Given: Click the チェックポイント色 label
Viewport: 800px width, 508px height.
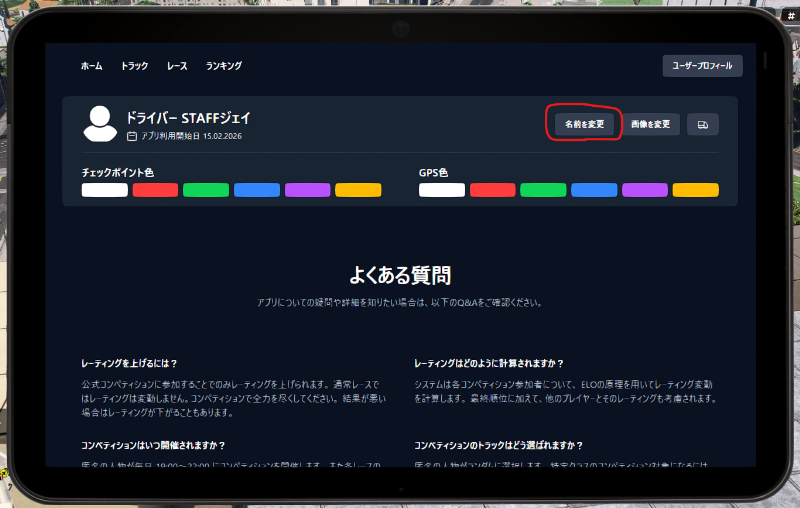Looking at the screenshot, I should (118, 172).
